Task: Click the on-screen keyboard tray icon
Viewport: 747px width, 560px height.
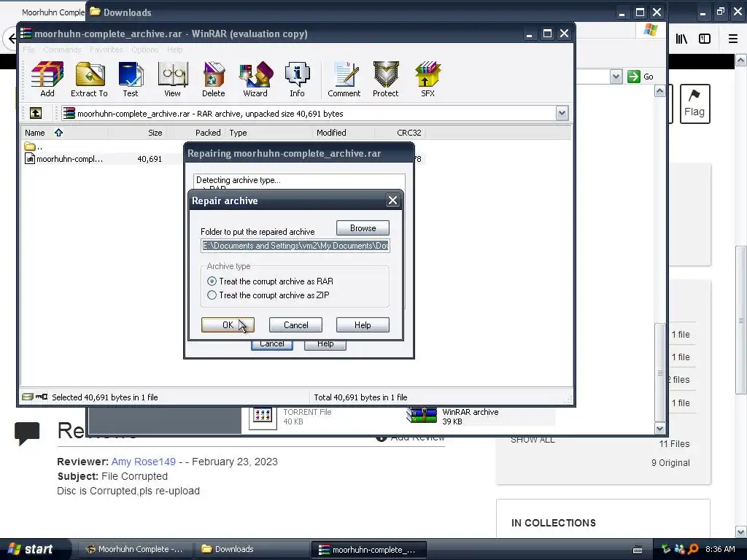Action: [x=638, y=550]
